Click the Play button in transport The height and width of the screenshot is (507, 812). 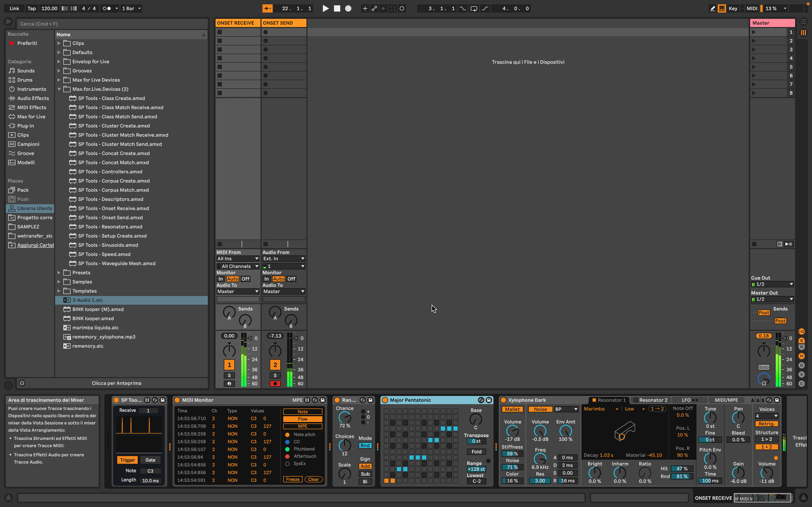[325, 8]
